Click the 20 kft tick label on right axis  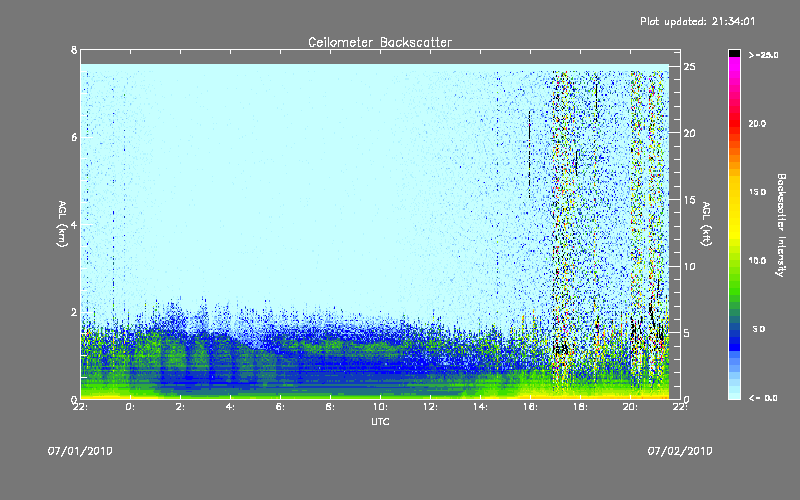(689, 133)
